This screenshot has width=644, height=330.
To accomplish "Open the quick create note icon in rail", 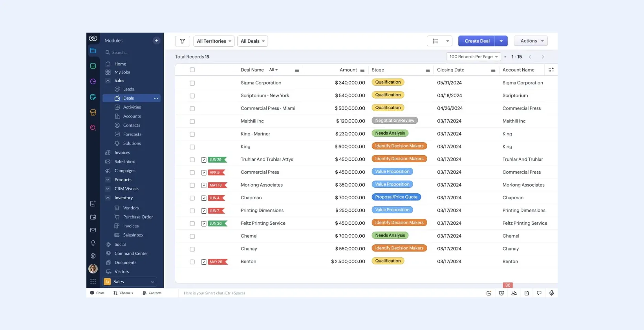I will coord(93,203).
